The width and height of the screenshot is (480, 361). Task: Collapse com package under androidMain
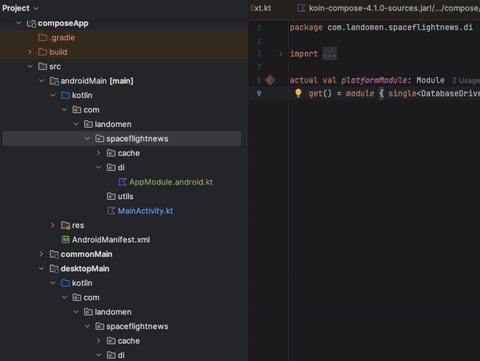(x=64, y=110)
